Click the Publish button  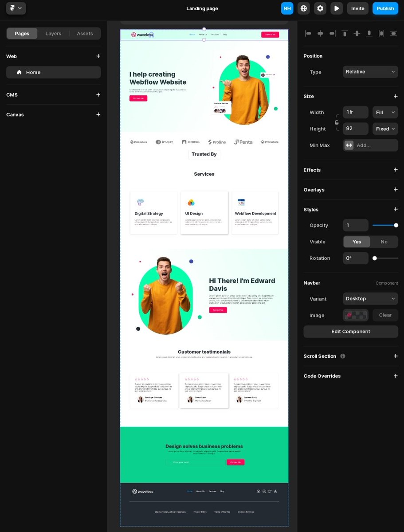click(385, 8)
